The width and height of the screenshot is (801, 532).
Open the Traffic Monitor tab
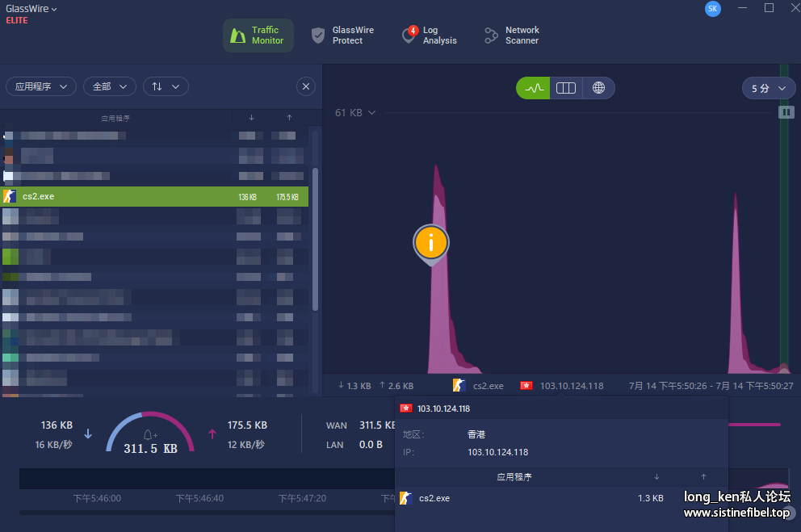click(258, 36)
